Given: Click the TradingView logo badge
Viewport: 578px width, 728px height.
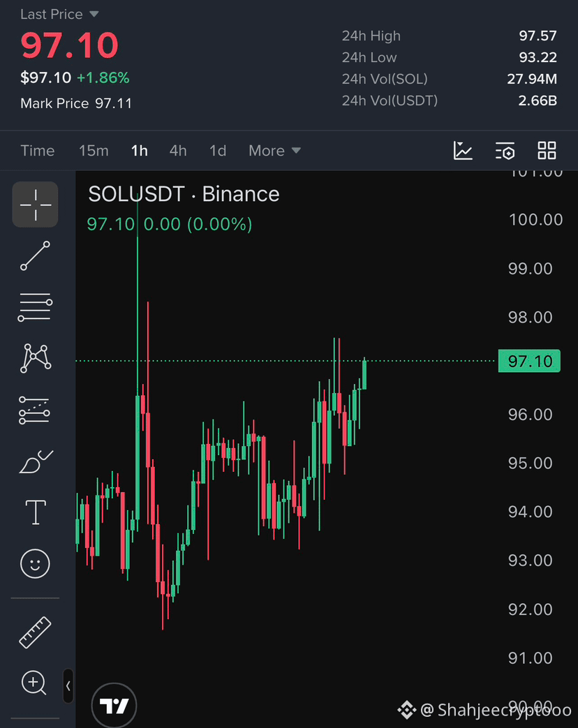Looking at the screenshot, I should coord(114,706).
